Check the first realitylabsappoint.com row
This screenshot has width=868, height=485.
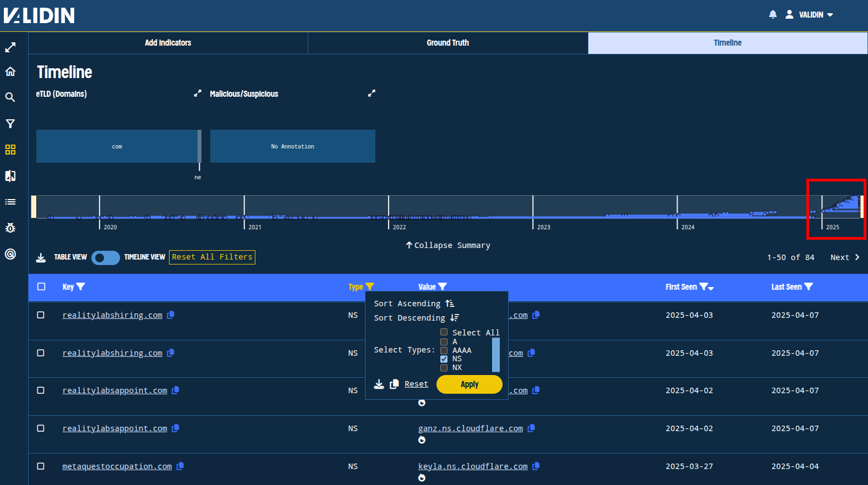click(41, 390)
